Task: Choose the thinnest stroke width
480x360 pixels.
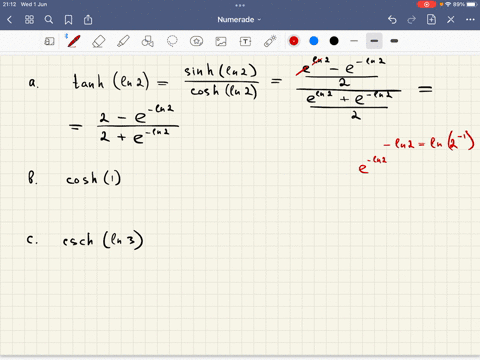Action: pyautogui.click(x=354, y=41)
